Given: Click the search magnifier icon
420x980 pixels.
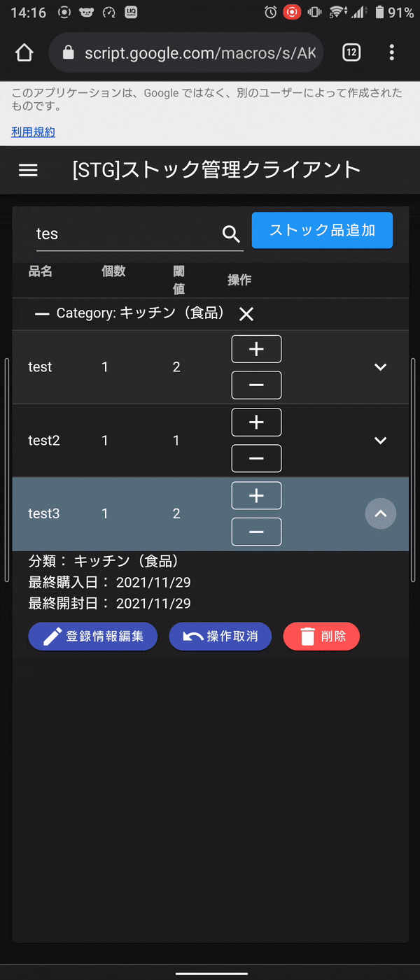Looking at the screenshot, I should [230, 234].
